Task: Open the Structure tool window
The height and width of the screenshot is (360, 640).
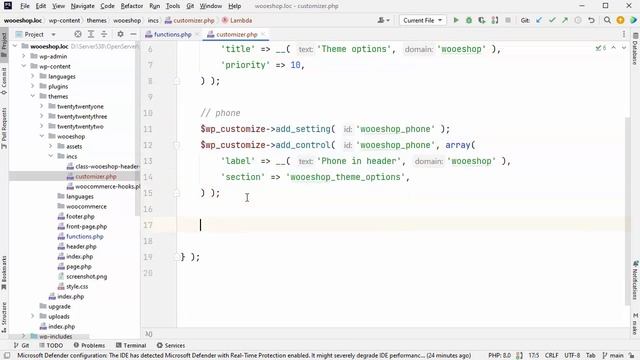Action: (x=4, y=317)
